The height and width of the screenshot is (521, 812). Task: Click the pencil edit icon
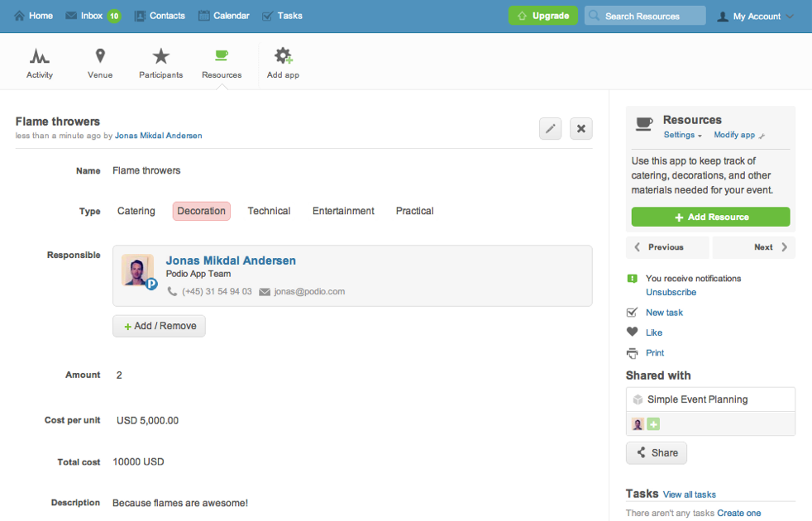(550, 128)
